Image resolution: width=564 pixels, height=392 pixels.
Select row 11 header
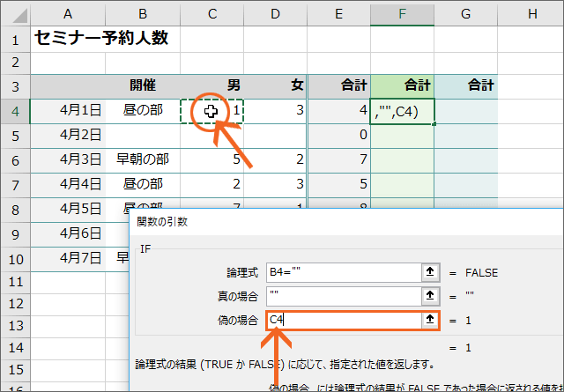pos(16,282)
